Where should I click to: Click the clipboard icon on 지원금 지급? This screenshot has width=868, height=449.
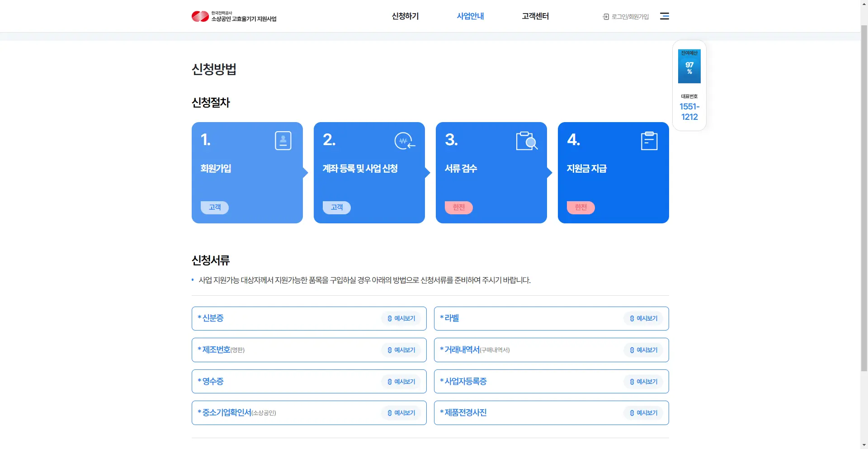649,141
